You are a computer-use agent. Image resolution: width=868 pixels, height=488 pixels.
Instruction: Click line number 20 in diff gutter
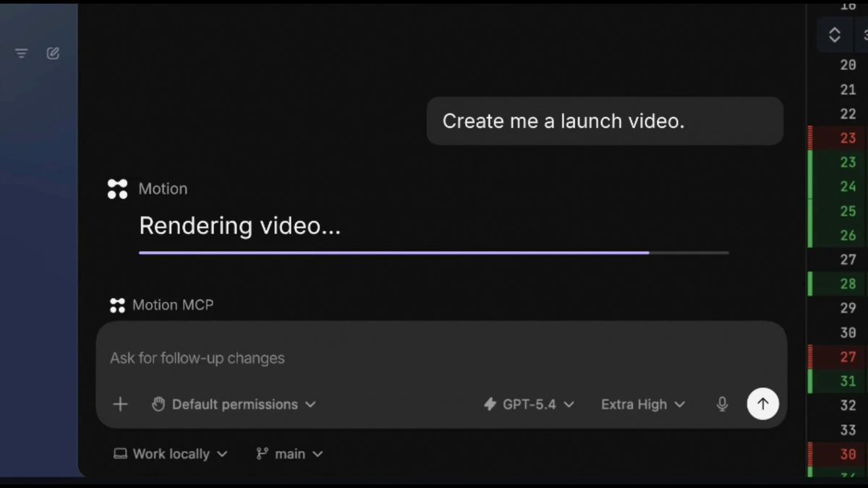[848, 65]
